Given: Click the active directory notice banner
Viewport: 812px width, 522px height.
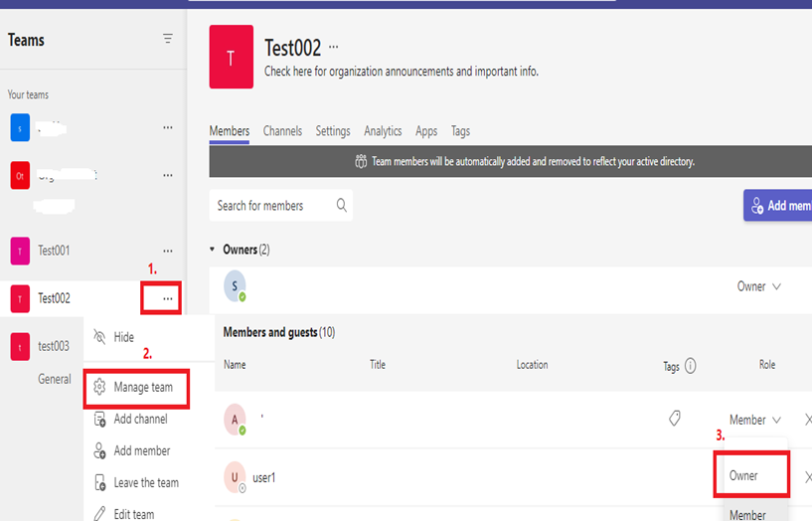Looking at the screenshot, I should point(511,161).
